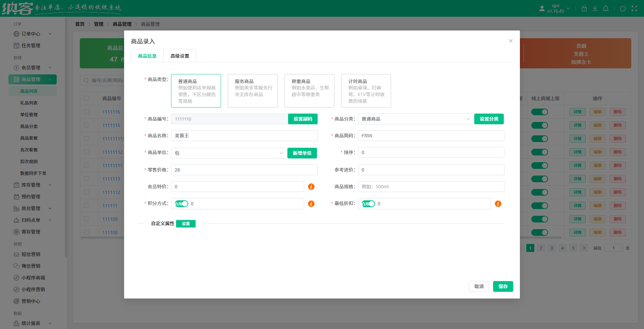Click the 营销中心 target icon
Screen dimensions: 644x329
tap(16, 301)
